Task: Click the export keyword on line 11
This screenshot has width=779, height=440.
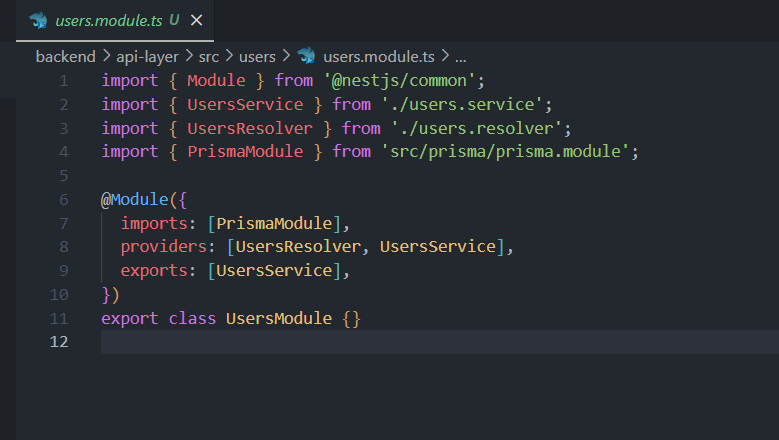Action: tap(130, 318)
